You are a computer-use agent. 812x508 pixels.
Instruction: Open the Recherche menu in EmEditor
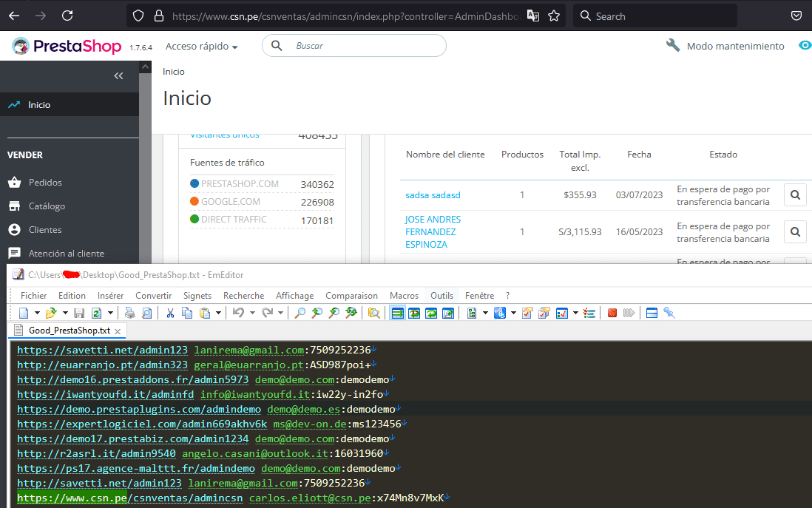[x=243, y=295]
